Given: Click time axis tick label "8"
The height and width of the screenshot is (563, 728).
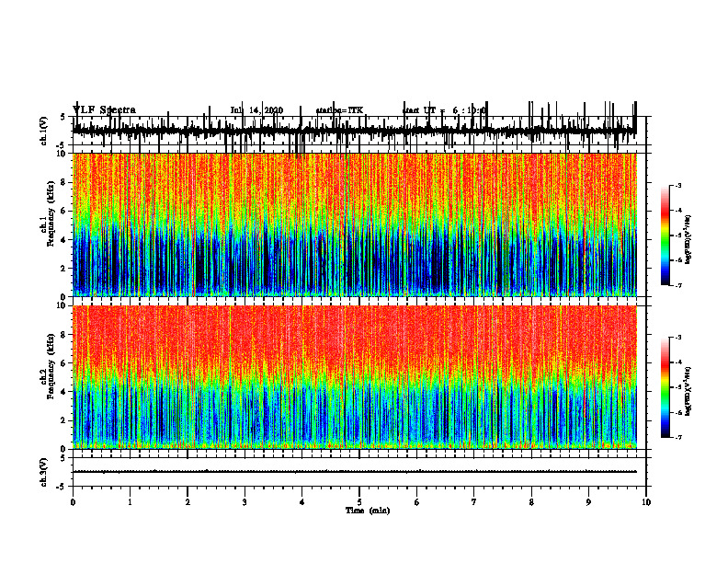Looking at the screenshot, I should [x=531, y=502].
